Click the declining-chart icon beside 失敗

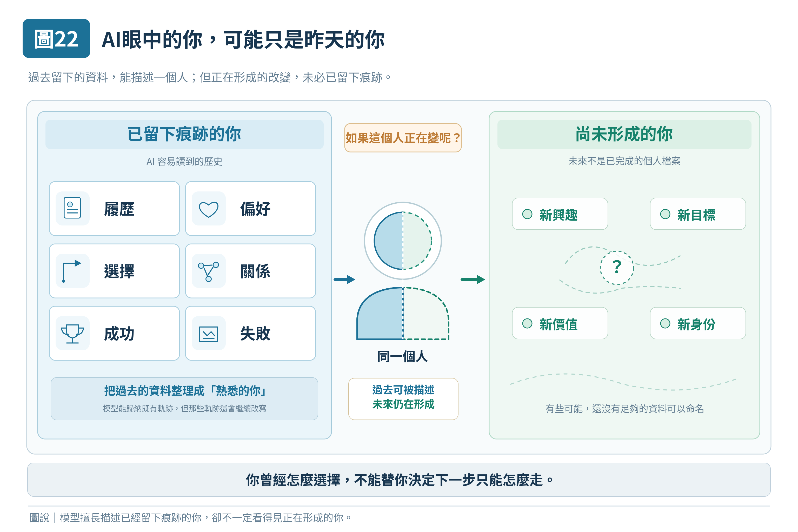click(208, 334)
